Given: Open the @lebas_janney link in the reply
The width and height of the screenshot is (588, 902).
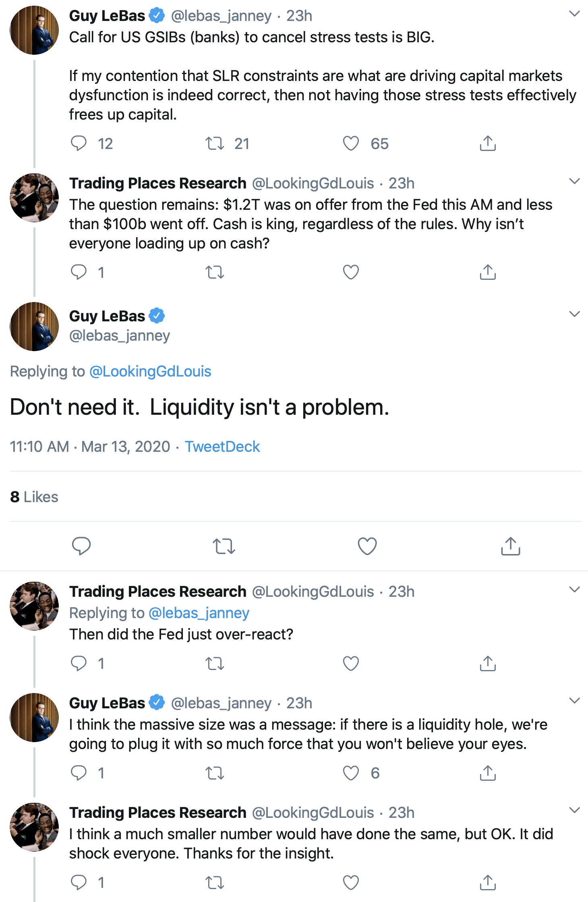Looking at the screenshot, I should click(199, 613).
